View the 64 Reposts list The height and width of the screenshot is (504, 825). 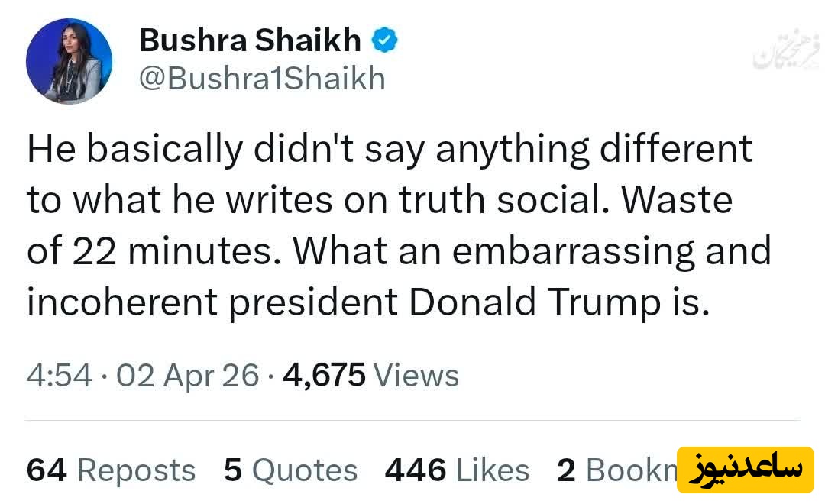(x=111, y=470)
